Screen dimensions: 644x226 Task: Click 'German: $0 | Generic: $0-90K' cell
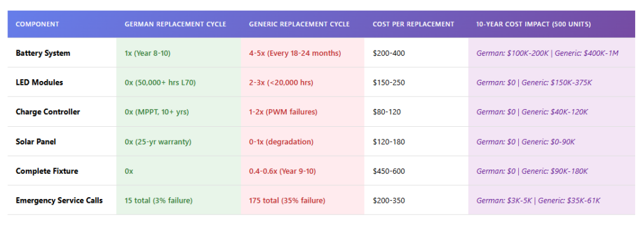pyautogui.click(x=525, y=141)
